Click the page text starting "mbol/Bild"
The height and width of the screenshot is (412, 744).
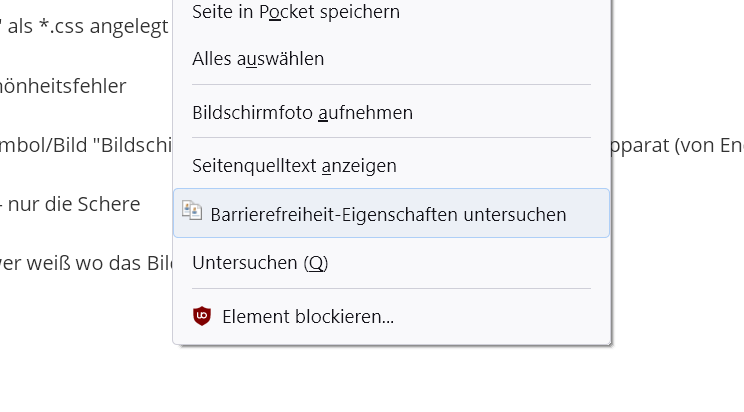pyautogui.click(x=85, y=146)
